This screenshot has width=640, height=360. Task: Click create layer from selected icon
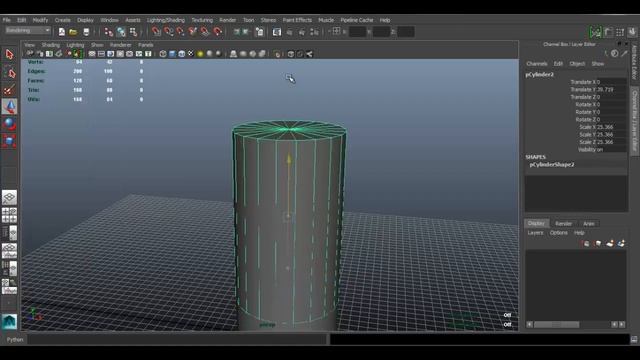621,243
